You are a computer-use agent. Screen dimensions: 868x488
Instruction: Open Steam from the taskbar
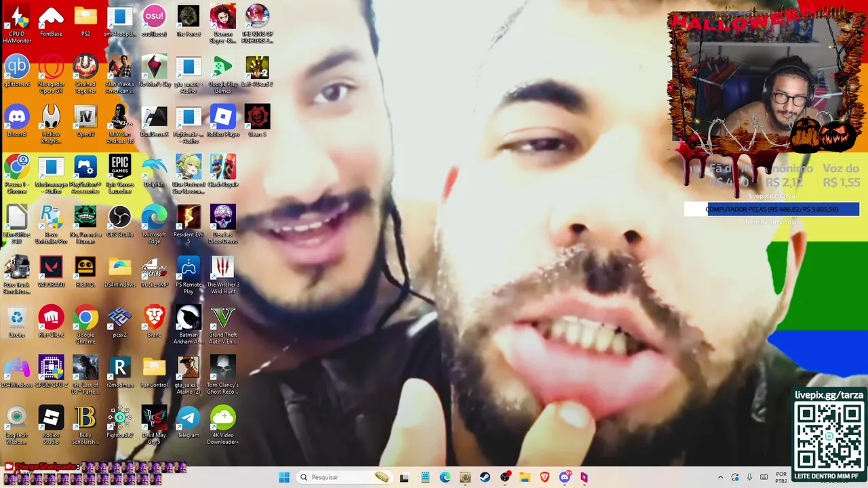pyautogui.click(x=485, y=477)
